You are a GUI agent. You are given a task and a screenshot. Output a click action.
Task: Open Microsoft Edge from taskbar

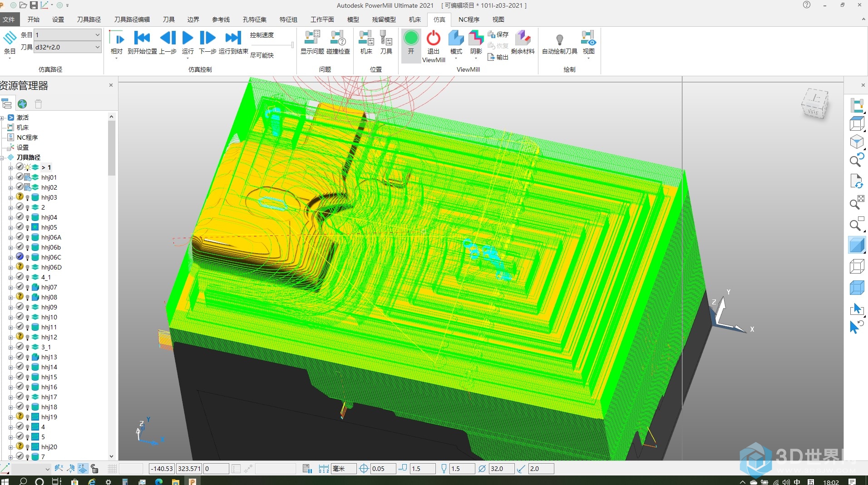coord(158,481)
